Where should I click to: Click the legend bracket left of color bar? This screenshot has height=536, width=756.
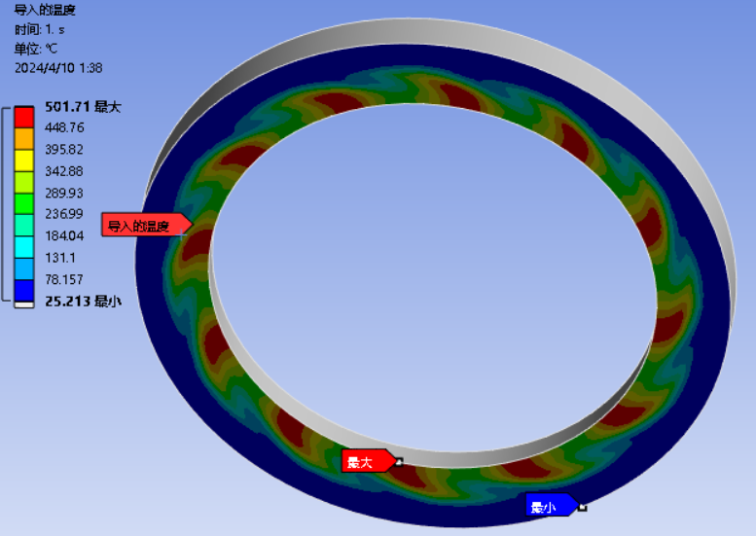tap(6, 204)
